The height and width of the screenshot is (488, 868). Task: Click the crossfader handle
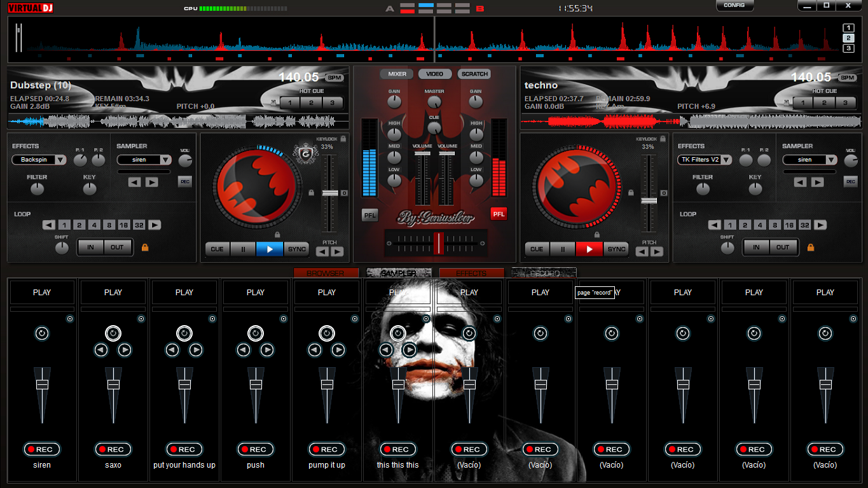point(437,242)
